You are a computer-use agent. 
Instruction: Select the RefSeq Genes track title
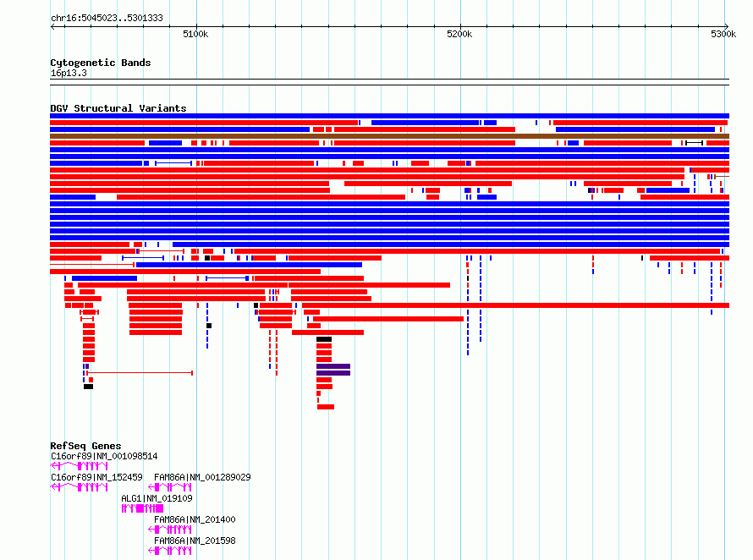(85, 446)
